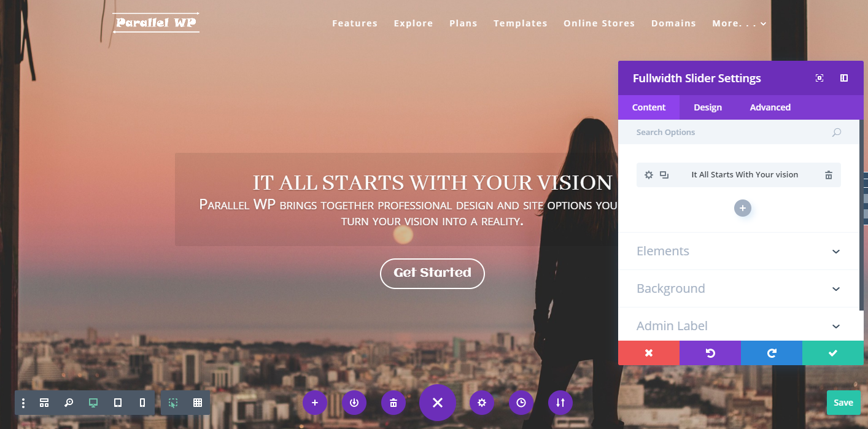Click the trash clear layout icon

393,403
